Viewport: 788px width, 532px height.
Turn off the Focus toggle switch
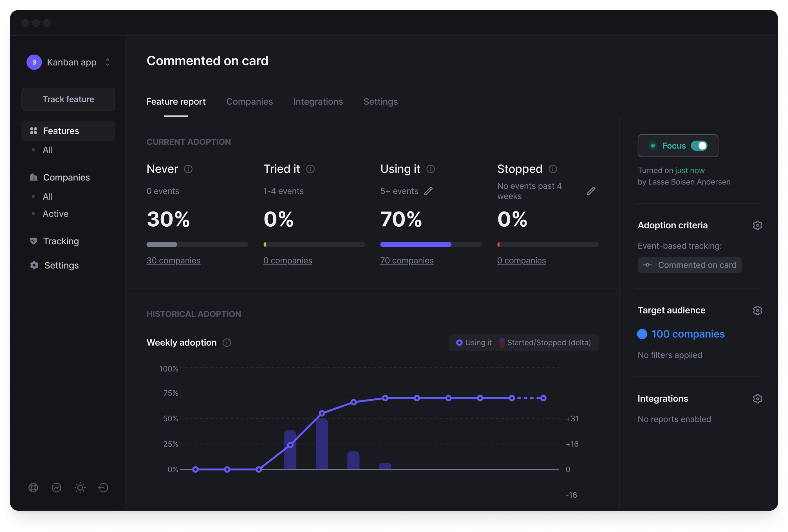tap(699, 146)
